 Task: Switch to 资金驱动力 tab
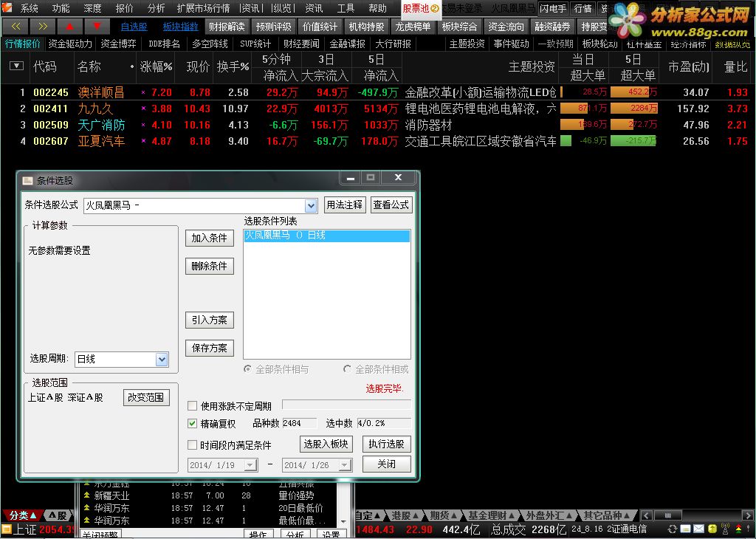click(x=70, y=44)
